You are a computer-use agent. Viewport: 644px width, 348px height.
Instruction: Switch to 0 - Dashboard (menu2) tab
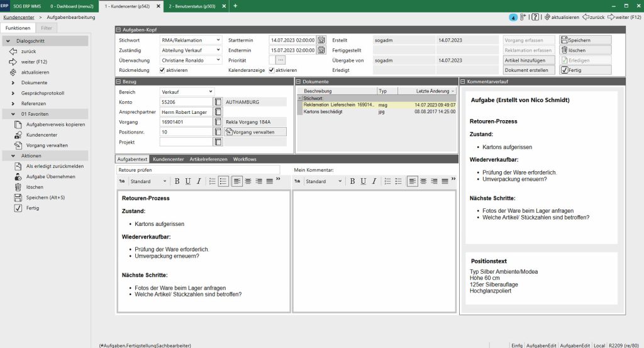[72, 6]
